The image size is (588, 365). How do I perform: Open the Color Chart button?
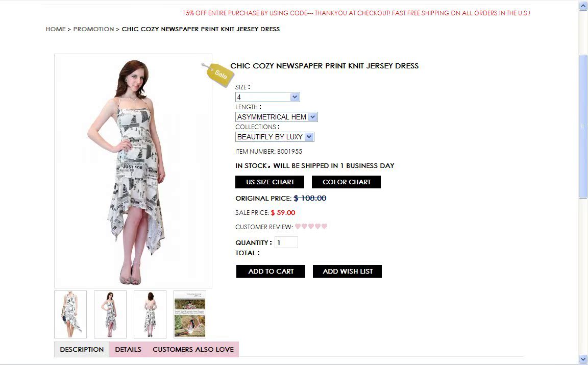tap(347, 182)
